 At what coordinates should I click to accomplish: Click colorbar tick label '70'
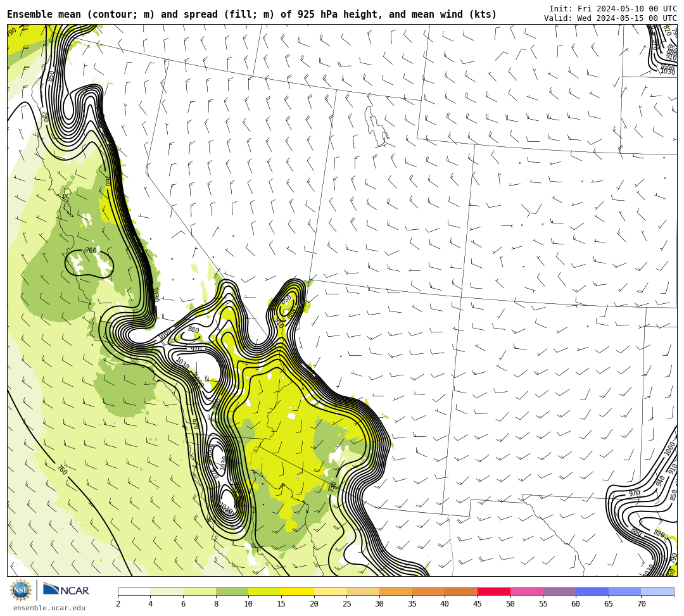(641, 604)
